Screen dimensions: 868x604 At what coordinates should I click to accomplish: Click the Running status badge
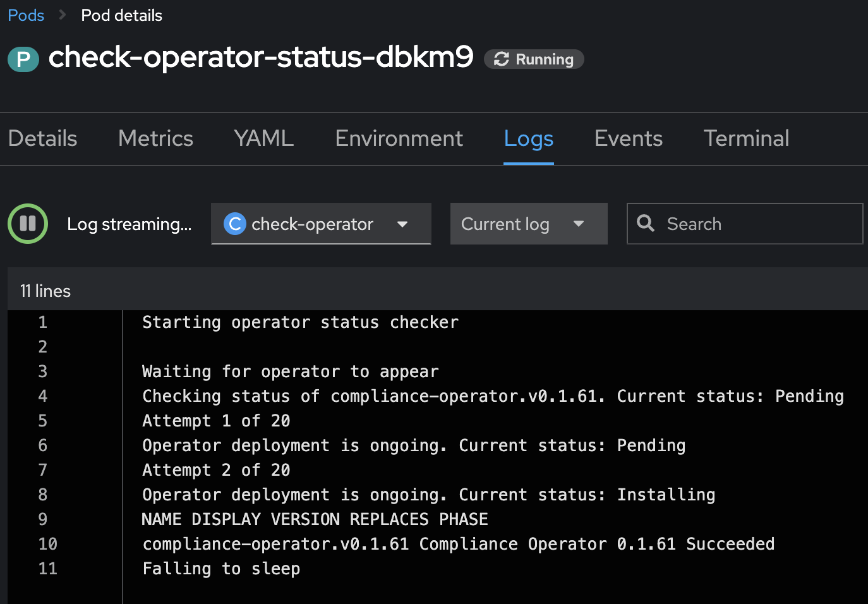(x=534, y=59)
